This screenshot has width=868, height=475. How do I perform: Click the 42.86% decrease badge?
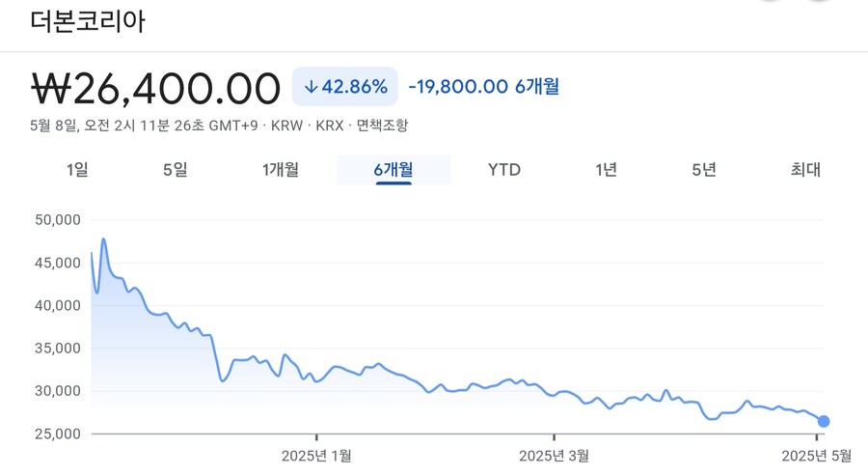[x=345, y=87]
